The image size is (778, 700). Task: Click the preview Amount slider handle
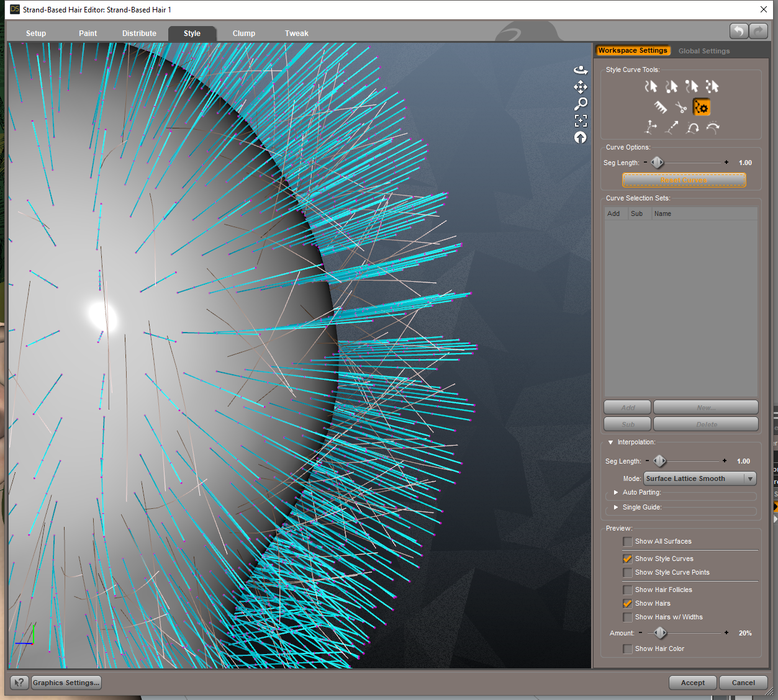pos(660,632)
